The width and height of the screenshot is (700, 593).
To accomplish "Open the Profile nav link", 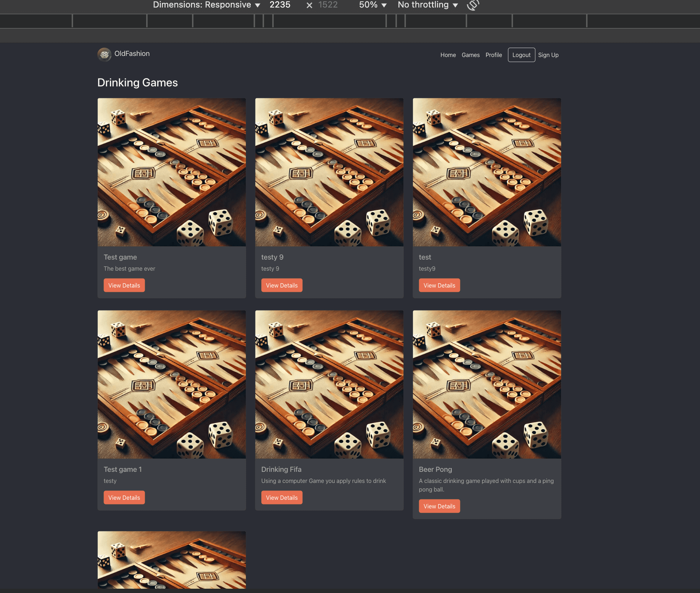I will 494,55.
